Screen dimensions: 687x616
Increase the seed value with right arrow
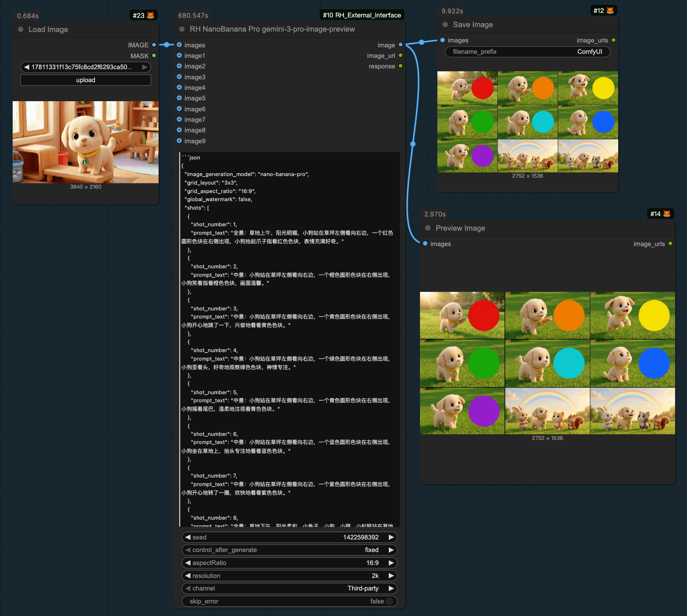click(391, 537)
